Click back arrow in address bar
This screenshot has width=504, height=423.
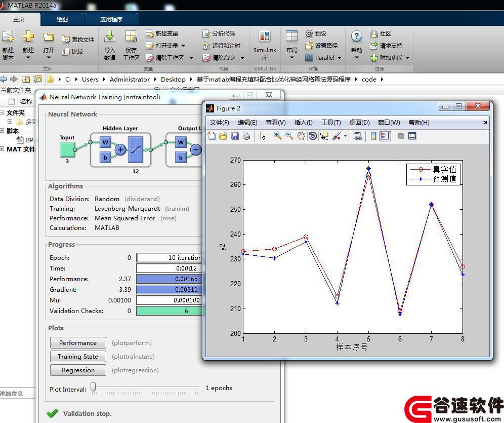pyautogui.click(x=3, y=79)
